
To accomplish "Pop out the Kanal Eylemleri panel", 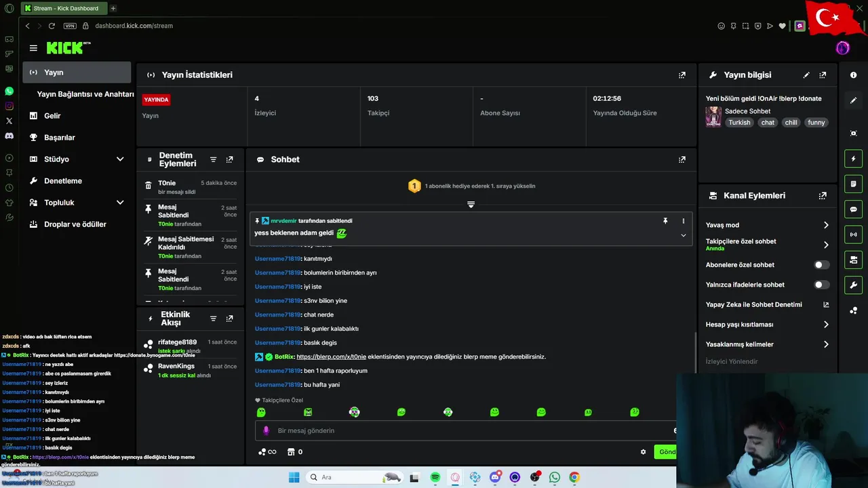I will click(823, 195).
